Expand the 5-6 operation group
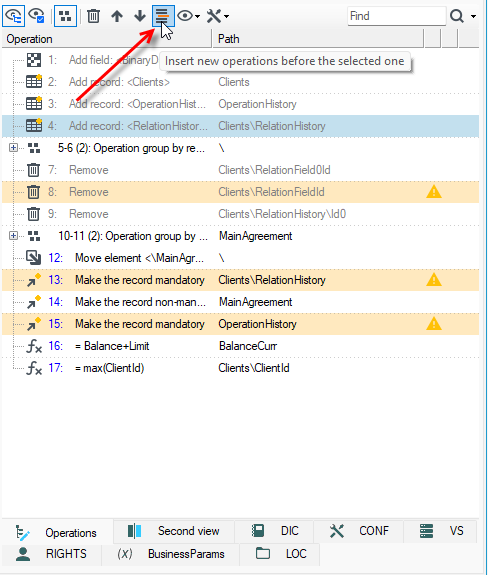This screenshot has height=575, width=488. (13, 148)
